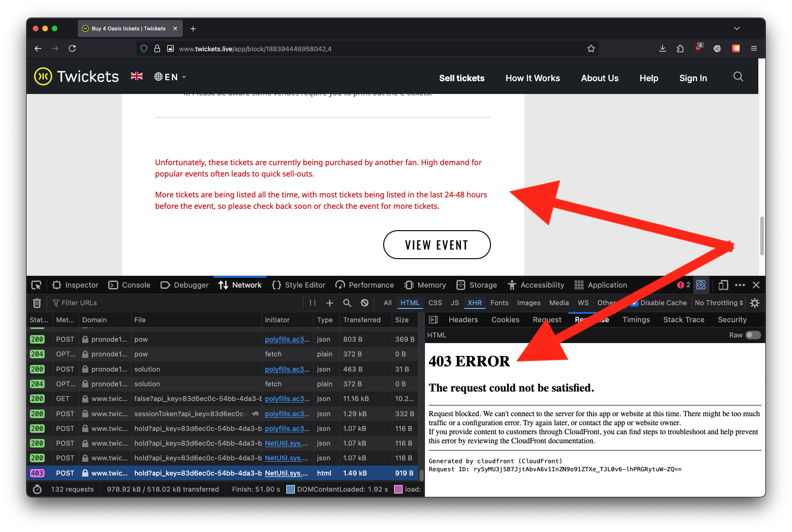Toggle Fonts request filter
This screenshot has height=532, width=792.
pyautogui.click(x=499, y=303)
